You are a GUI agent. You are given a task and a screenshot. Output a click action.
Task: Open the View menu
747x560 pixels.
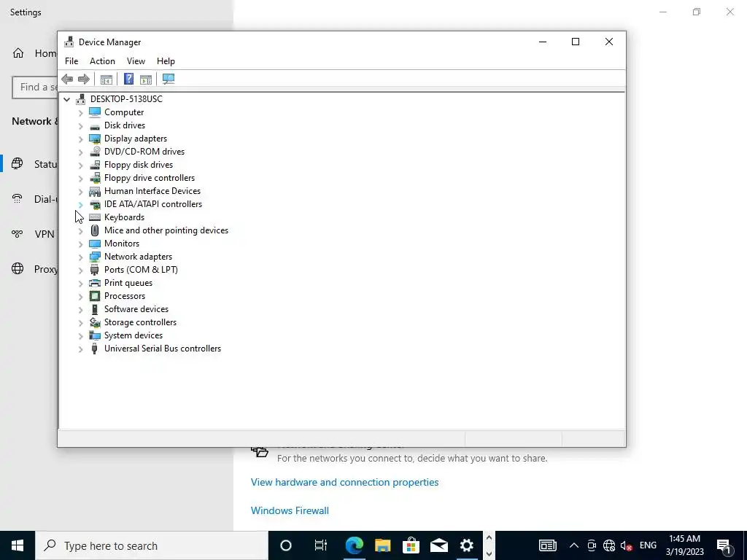pos(136,61)
